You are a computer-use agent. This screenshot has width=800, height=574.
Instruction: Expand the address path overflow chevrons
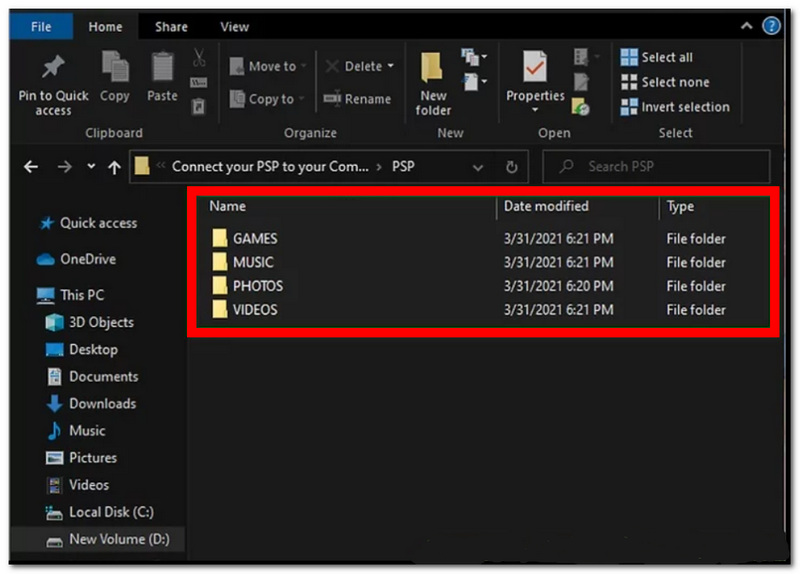coord(161,165)
